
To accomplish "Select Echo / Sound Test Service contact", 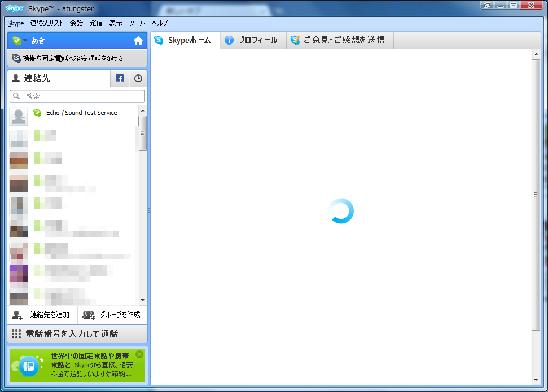I will click(73, 116).
